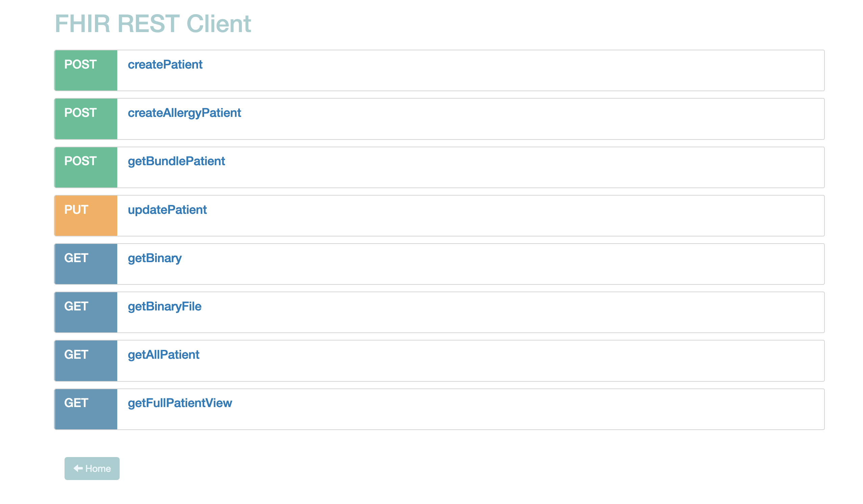Image resolution: width=863 pixels, height=504 pixels.
Task: Click the createAllergyPatient link
Action: tap(184, 113)
